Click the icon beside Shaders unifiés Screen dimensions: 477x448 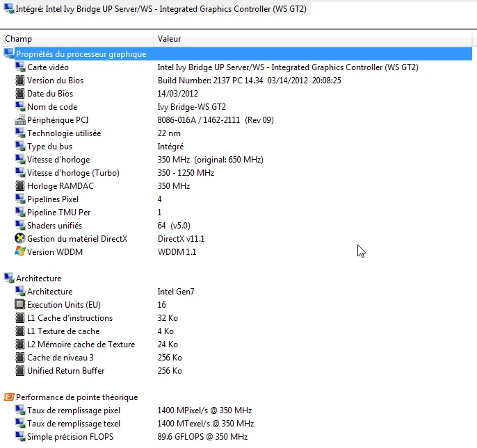point(20,225)
